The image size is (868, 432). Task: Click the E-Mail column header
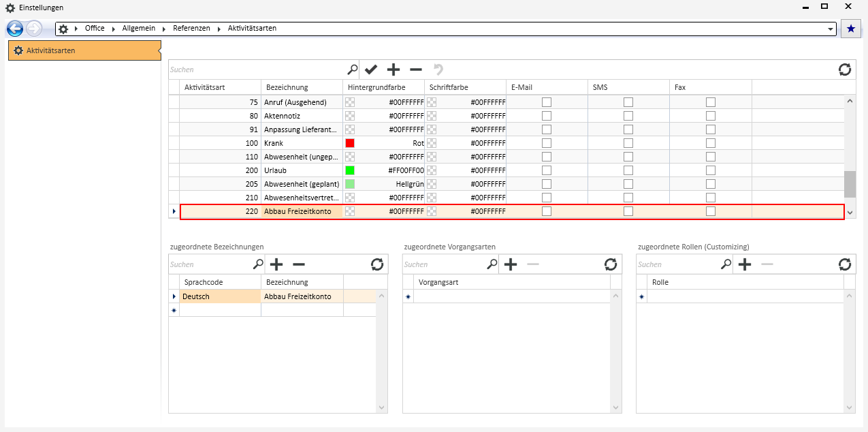pos(547,87)
